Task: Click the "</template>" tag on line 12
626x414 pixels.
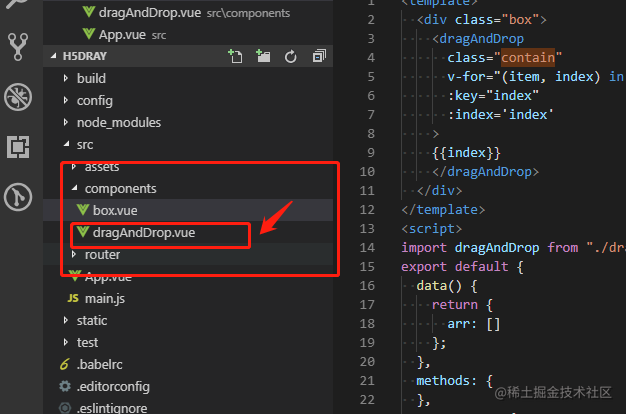Action: coord(443,210)
